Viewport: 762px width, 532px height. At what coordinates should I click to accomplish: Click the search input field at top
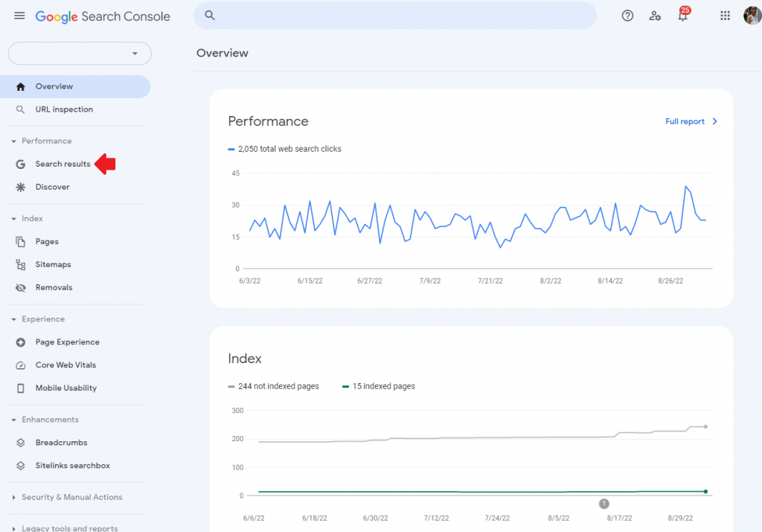394,15
